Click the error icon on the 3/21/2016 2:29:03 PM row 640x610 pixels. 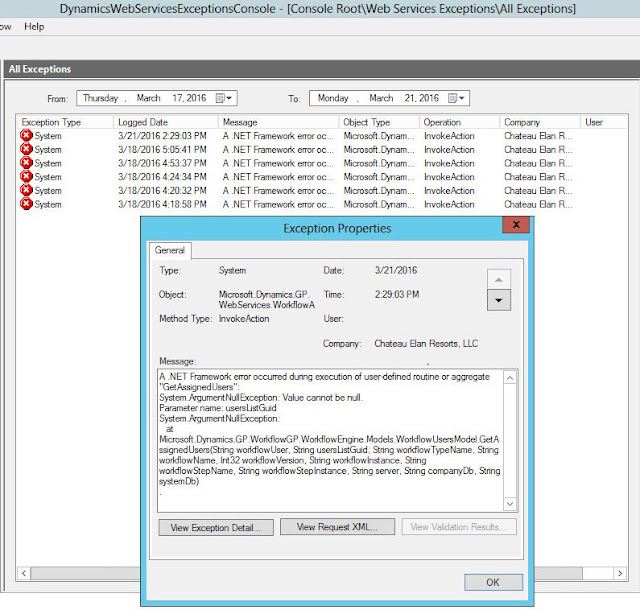[x=26, y=135]
